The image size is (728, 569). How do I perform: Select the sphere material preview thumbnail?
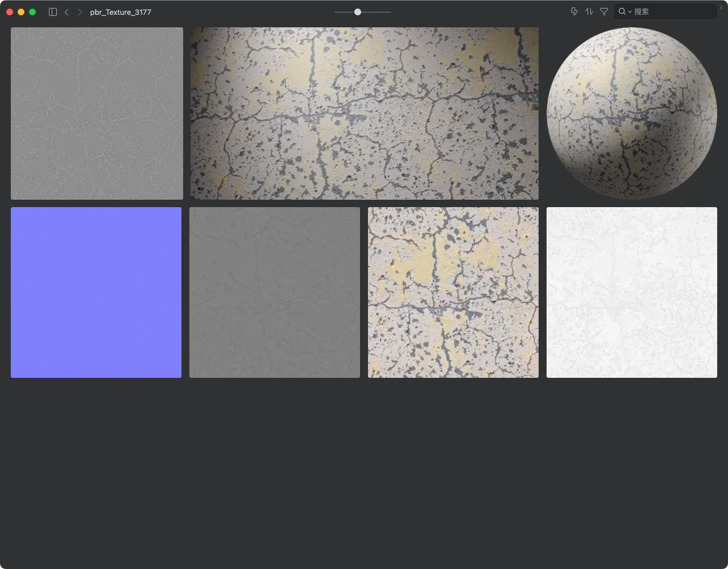631,114
